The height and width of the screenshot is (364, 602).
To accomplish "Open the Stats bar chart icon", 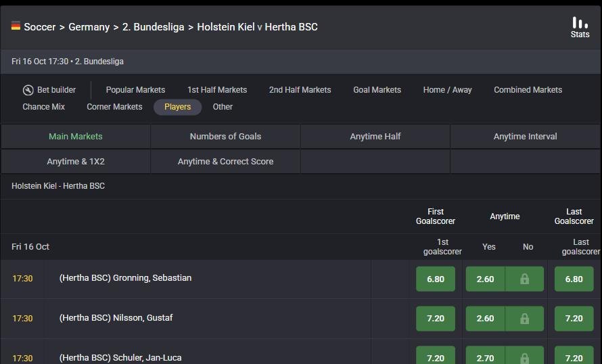I will pos(580,22).
